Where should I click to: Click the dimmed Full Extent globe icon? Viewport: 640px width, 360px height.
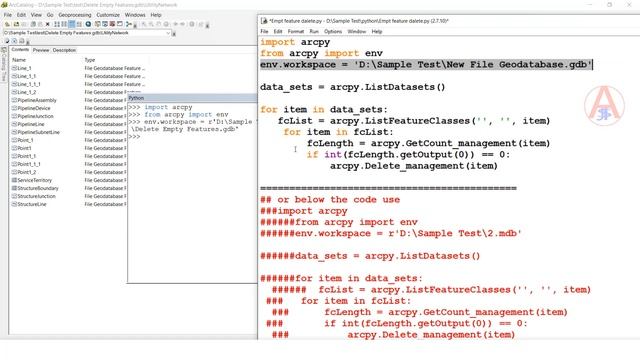[166, 24]
